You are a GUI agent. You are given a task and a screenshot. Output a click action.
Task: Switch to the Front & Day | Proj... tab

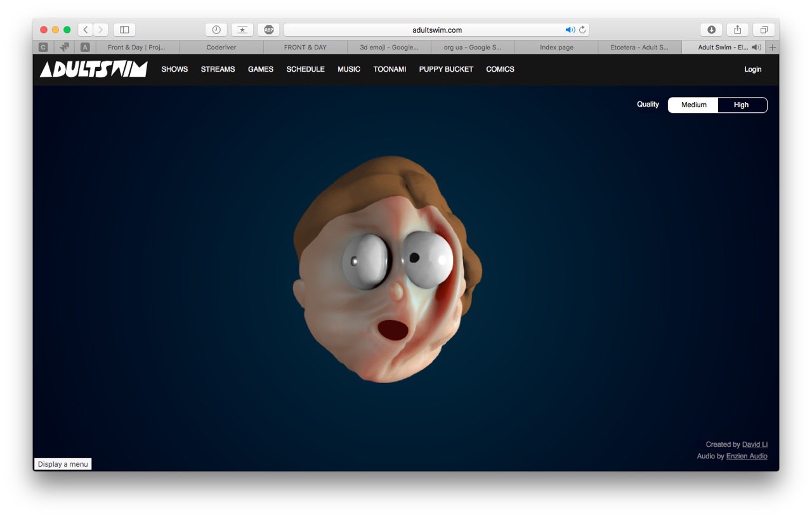[137, 48]
